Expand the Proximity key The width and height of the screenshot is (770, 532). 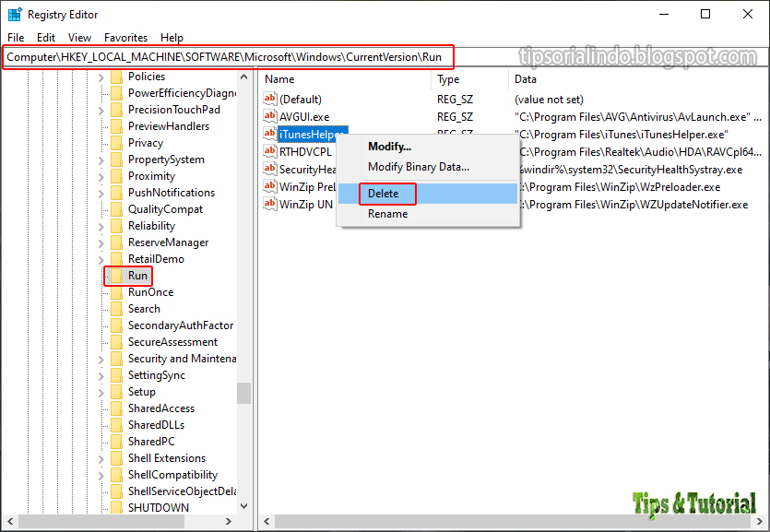pos(101,177)
